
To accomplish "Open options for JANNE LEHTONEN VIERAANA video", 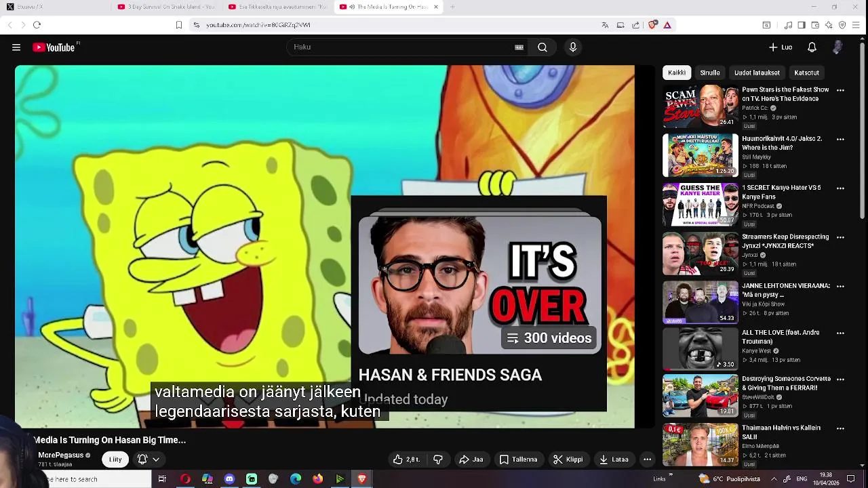I will tap(840, 286).
